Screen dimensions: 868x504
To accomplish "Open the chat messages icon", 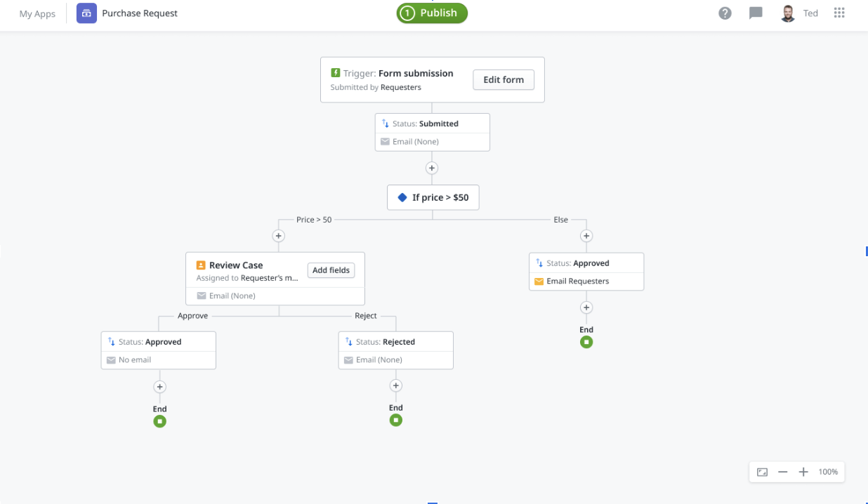I will tap(756, 13).
